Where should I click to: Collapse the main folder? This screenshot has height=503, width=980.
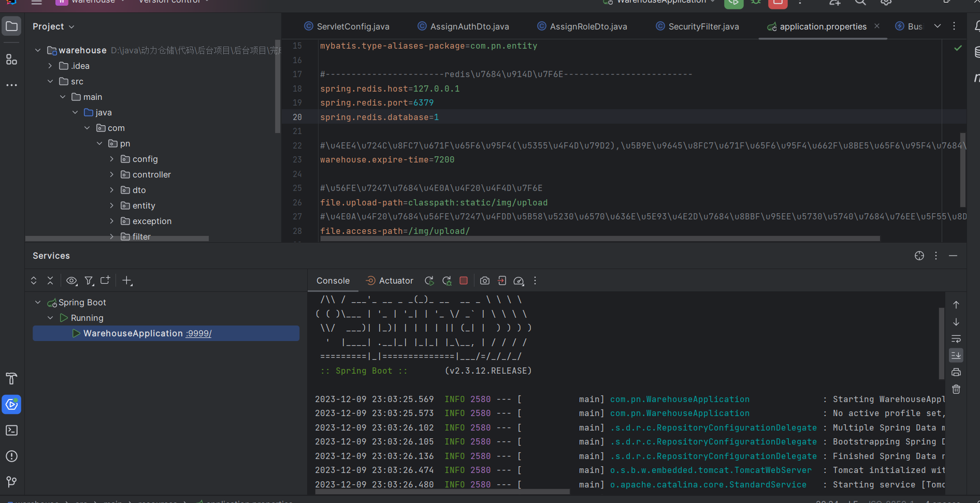coord(63,97)
